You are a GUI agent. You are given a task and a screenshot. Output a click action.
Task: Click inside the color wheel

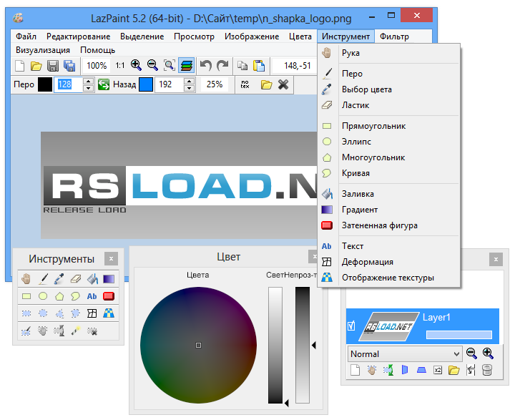(198, 346)
